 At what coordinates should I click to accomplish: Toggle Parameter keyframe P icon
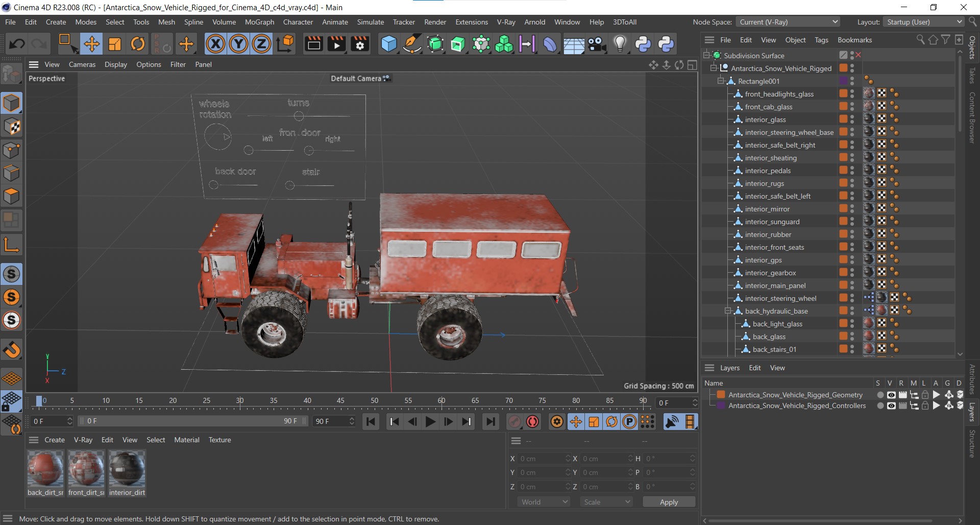point(630,421)
